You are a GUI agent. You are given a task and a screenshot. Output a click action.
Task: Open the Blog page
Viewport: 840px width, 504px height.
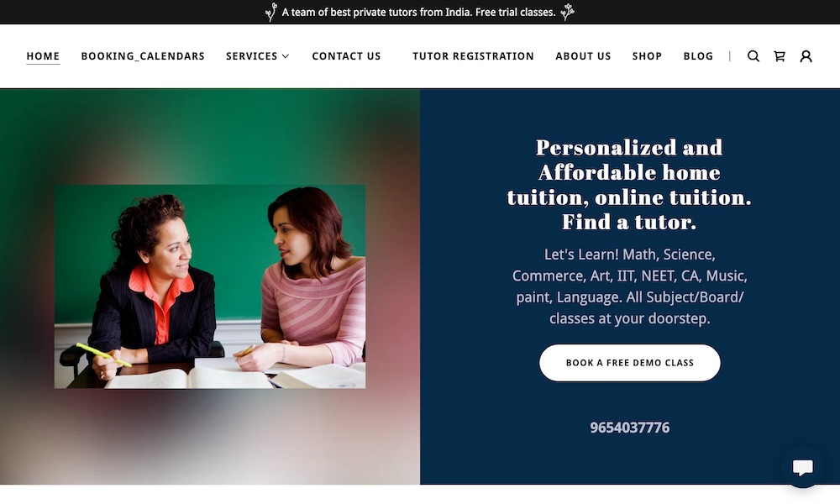pos(698,56)
